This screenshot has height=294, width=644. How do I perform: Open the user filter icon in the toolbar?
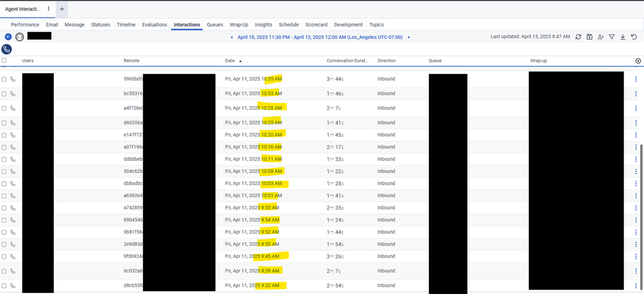tap(601, 37)
